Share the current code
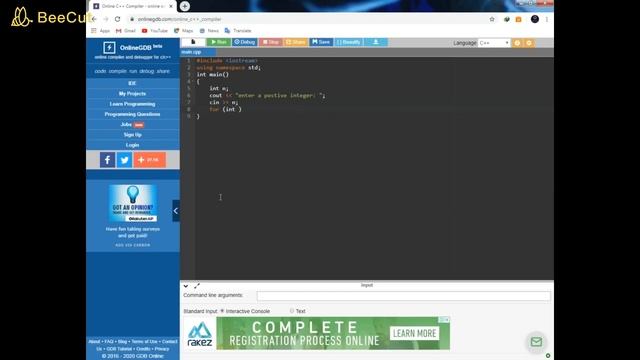The width and height of the screenshot is (640, 360). click(x=296, y=42)
